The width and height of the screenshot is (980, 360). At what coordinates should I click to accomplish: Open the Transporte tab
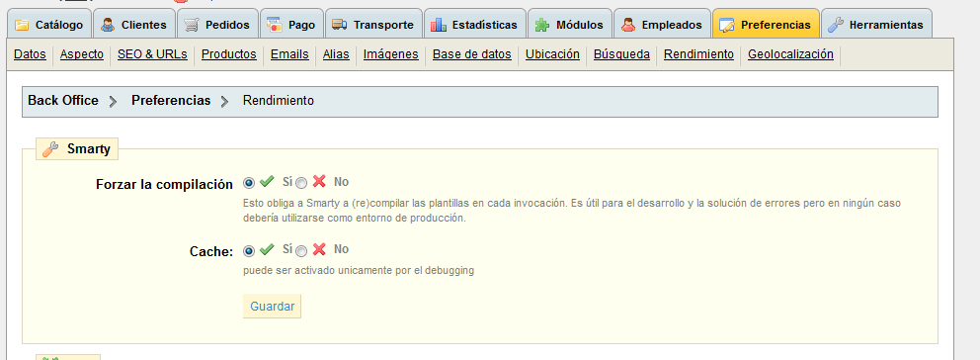(x=373, y=24)
